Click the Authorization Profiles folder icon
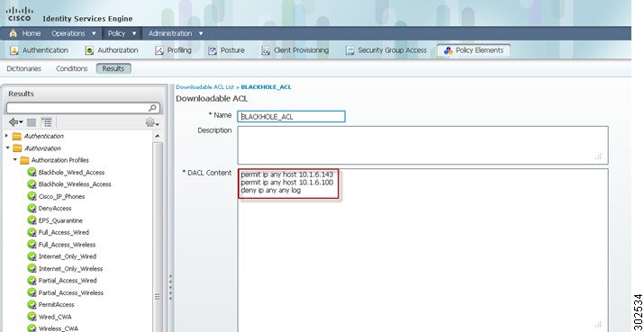 (24, 160)
